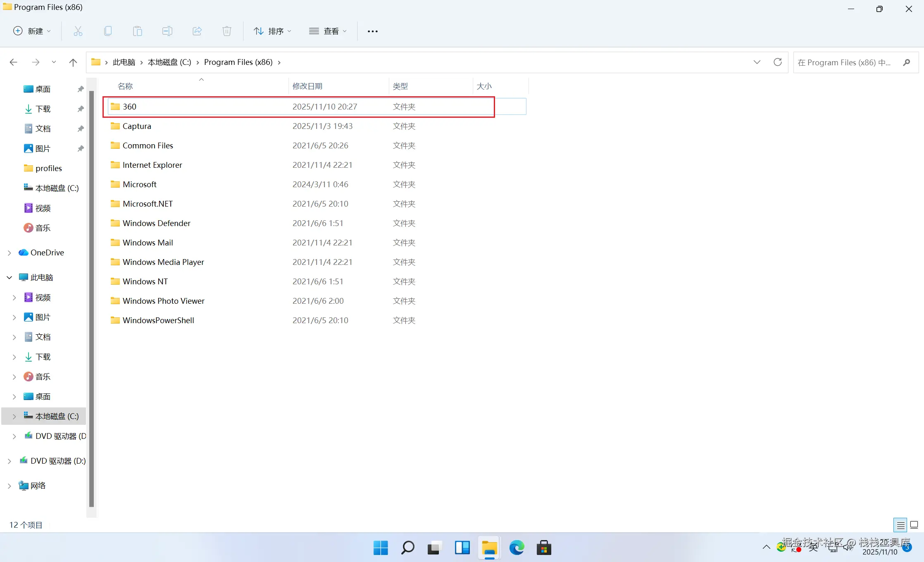Click the navigation pane vertical scrollbar
The image size is (924, 562).
click(x=91, y=298)
